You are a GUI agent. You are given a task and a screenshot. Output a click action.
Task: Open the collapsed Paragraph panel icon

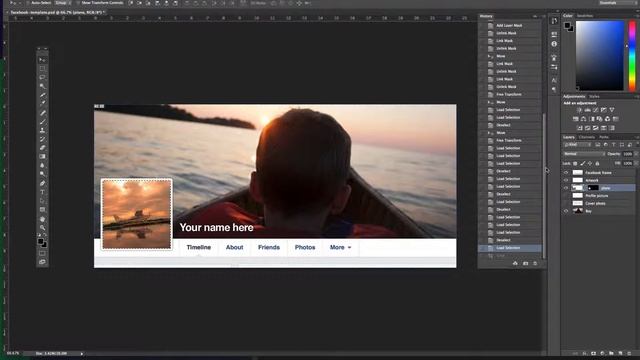554,89
